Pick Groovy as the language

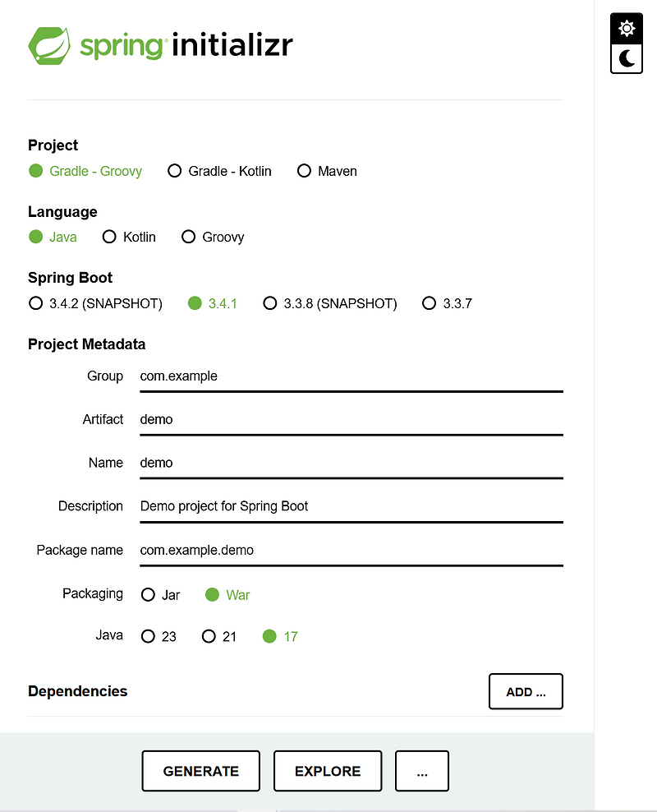pos(188,237)
